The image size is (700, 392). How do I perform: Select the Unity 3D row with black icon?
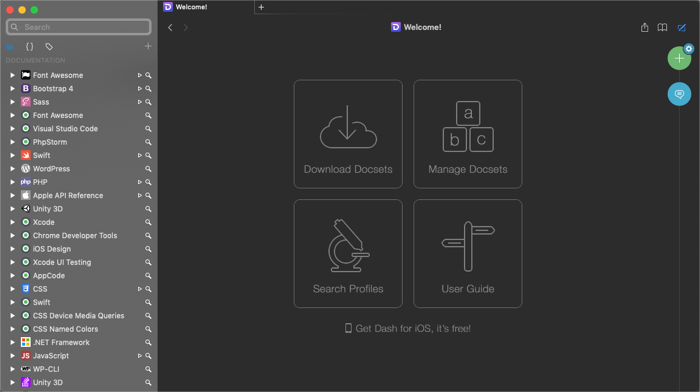79,209
